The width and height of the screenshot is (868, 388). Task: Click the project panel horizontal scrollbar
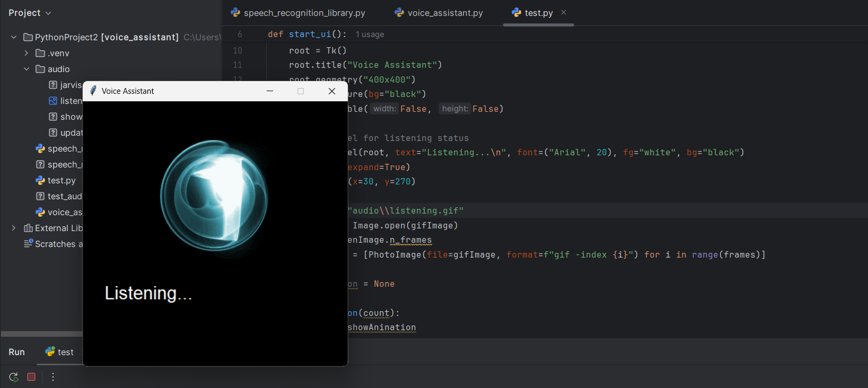41,334
